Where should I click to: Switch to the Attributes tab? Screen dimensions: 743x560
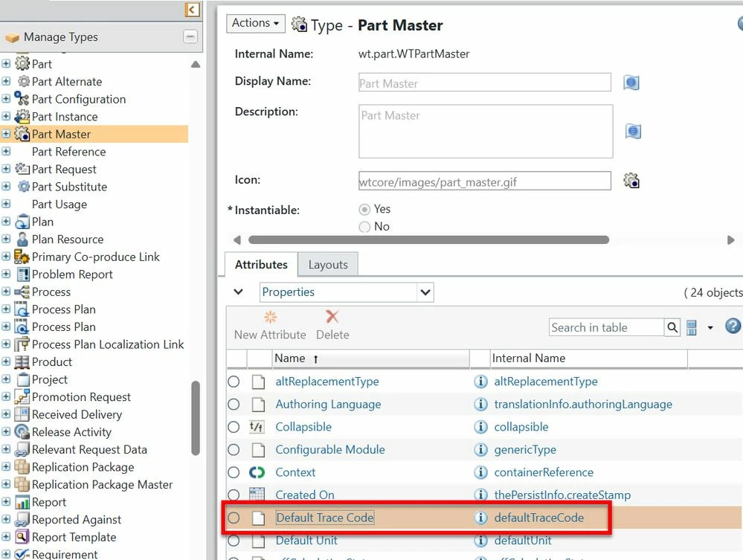pos(261,264)
